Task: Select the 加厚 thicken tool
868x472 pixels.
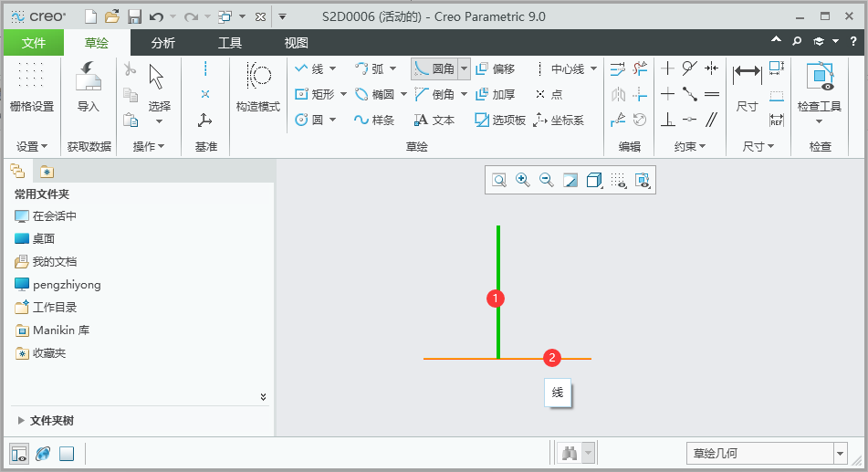Action: click(496, 94)
